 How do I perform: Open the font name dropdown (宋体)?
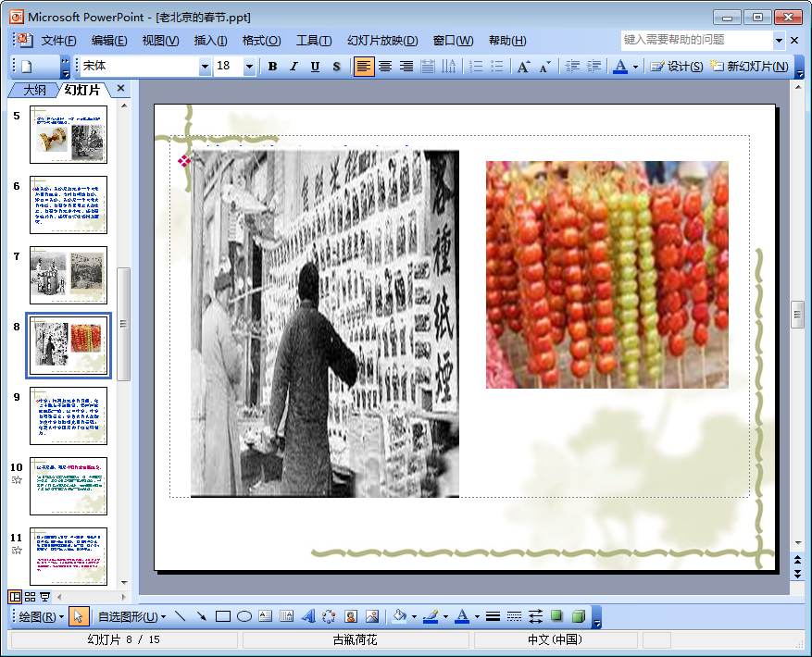click(205, 67)
